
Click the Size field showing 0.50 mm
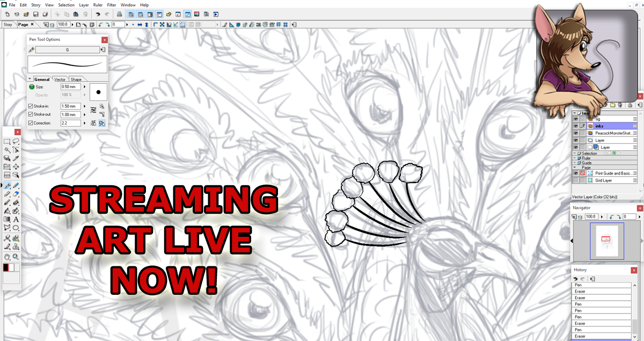click(71, 87)
